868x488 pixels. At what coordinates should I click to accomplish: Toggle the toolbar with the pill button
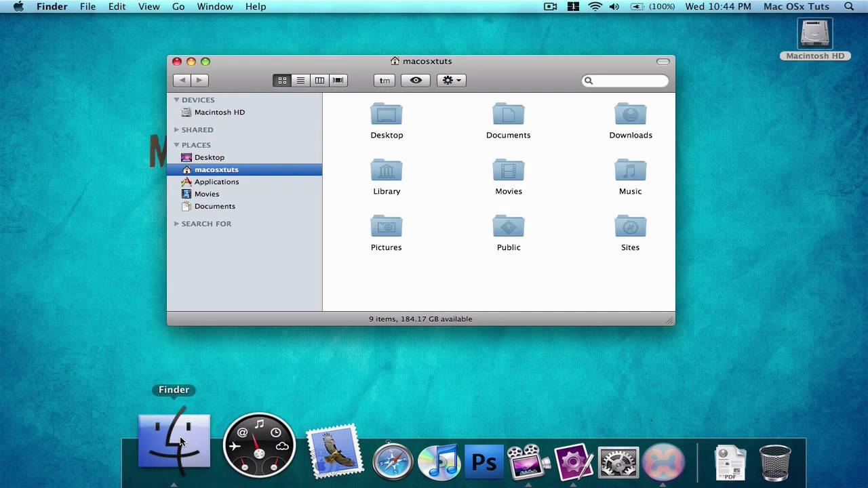coord(663,62)
